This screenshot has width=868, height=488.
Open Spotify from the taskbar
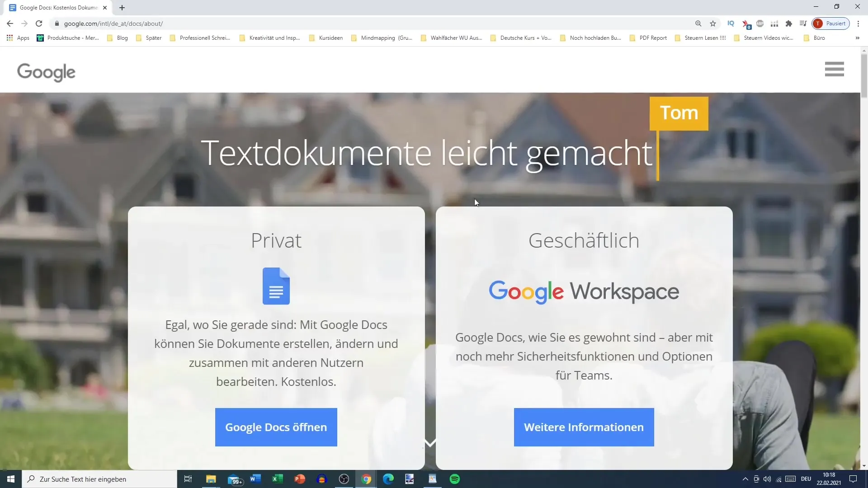click(x=455, y=479)
